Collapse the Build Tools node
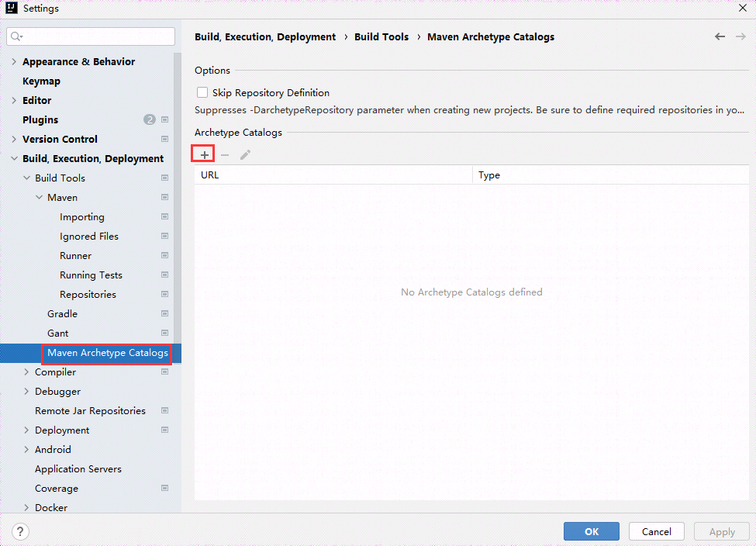The width and height of the screenshot is (756, 546). [x=26, y=178]
